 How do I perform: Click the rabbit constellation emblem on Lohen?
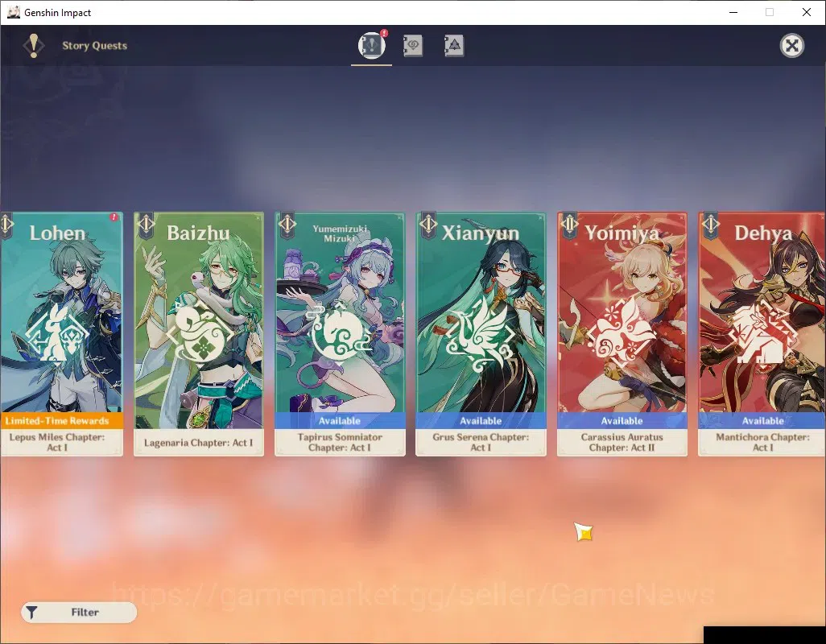point(57,335)
